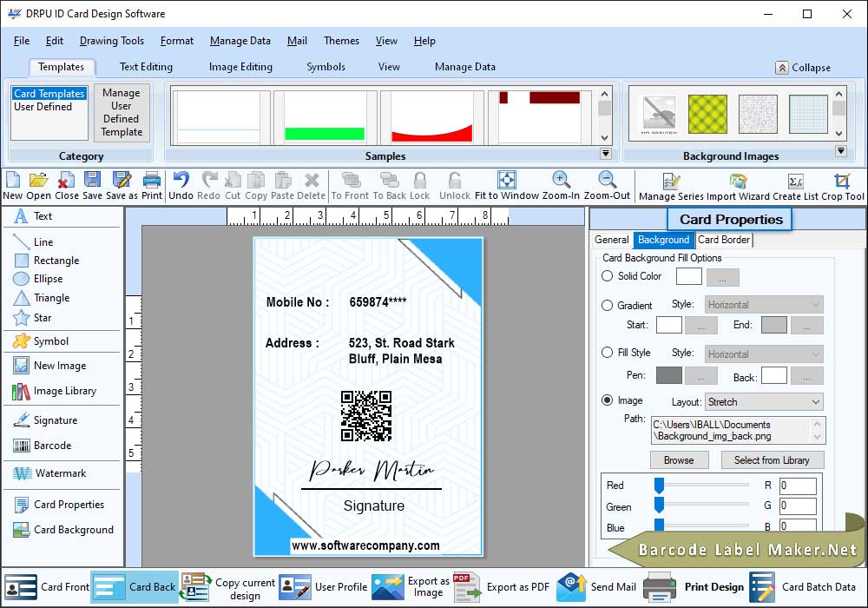Launch the Import Wizard
Screen dimensions: 868x608
(x=738, y=181)
